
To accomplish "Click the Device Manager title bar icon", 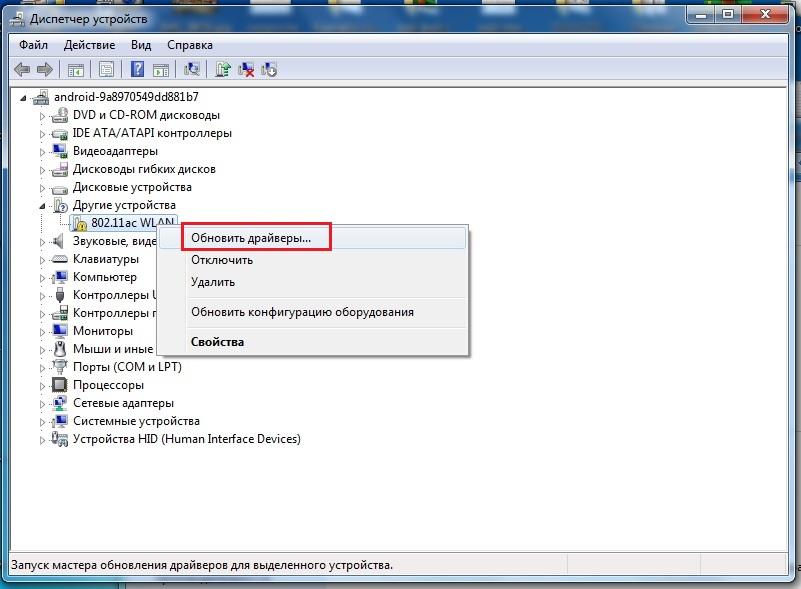I will pyautogui.click(x=18, y=19).
